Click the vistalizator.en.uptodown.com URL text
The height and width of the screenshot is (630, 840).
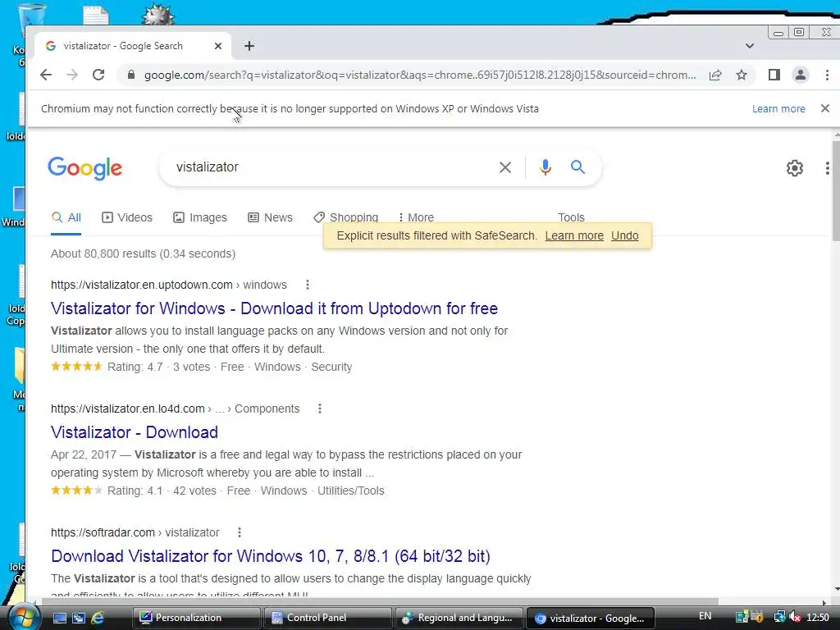tap(141, 285)
